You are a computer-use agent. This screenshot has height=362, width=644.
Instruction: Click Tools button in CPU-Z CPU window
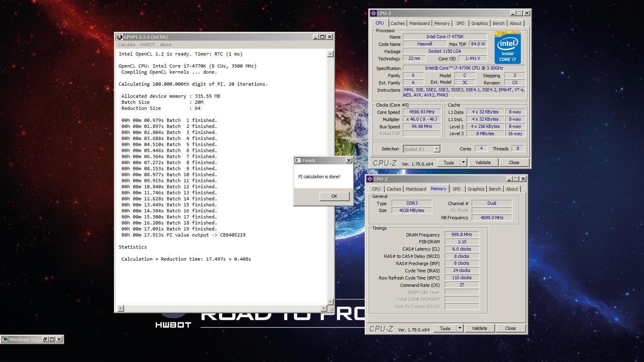coord(448,162)
